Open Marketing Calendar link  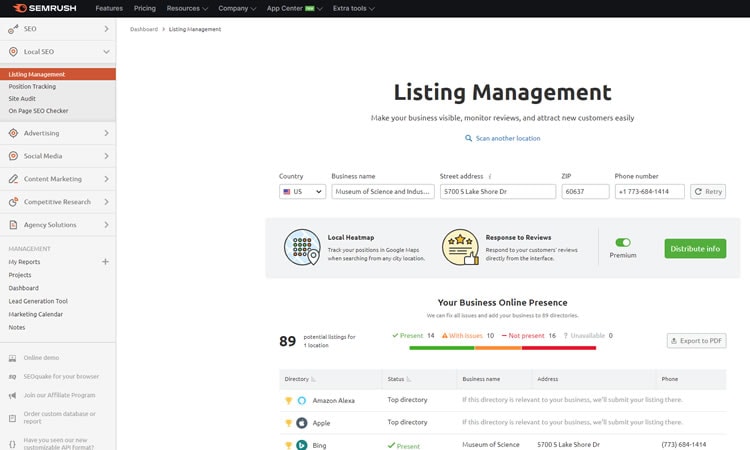click(35, 314)
